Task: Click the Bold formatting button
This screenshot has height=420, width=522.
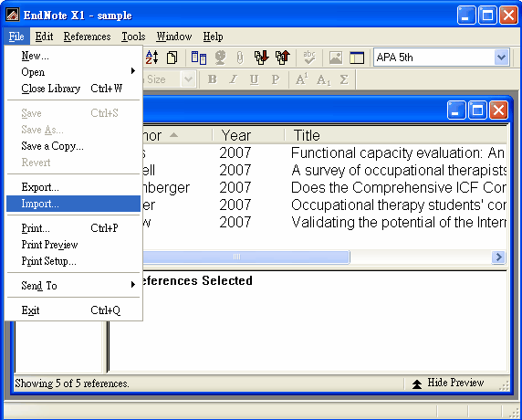Action: click(212, 79)
